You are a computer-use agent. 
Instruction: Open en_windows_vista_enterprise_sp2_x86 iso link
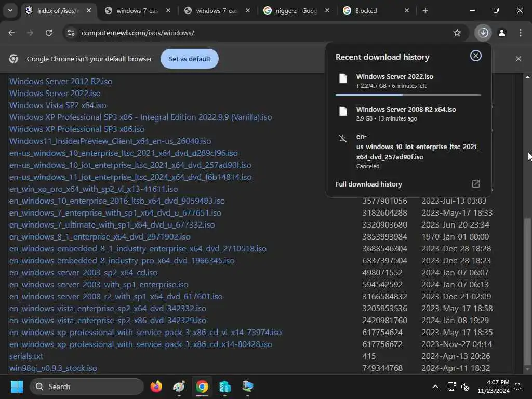tap(108, 320)
